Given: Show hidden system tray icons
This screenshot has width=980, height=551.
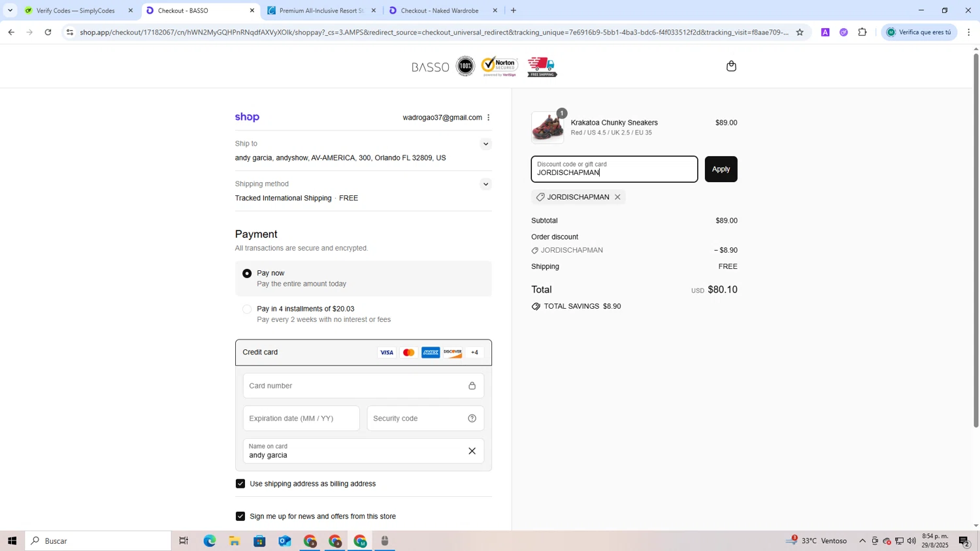Looking at the screenshot, I should coord(862,541).
